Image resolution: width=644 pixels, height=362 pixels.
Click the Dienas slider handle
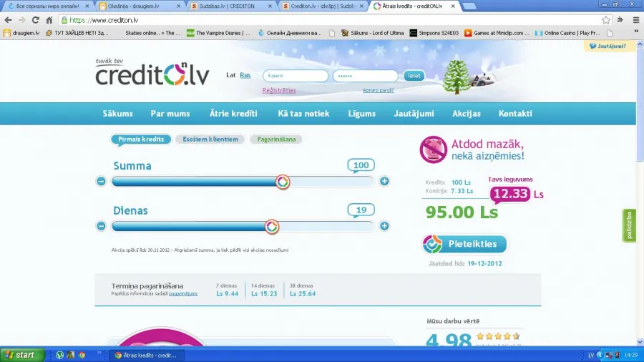pos(271,227)
